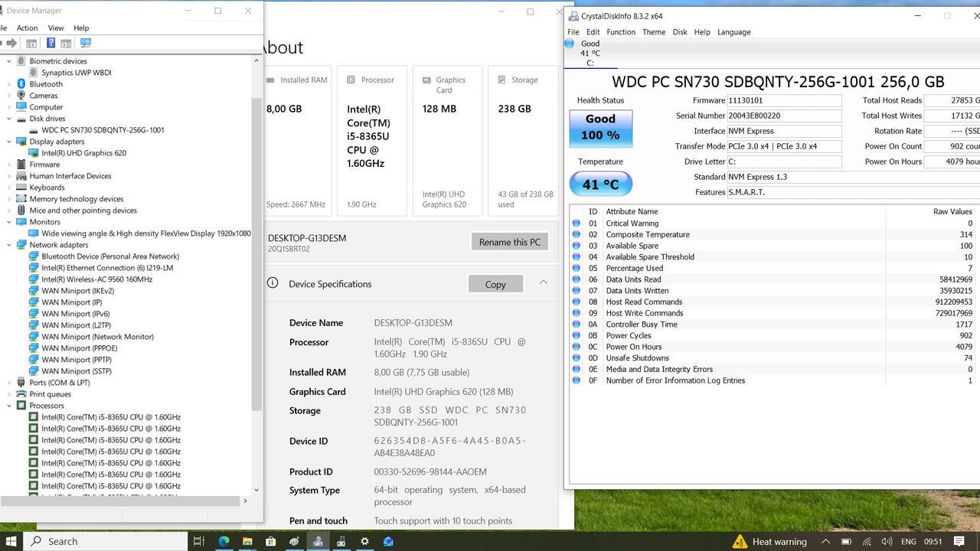
Task: Open the Language menu in CrystalDiskInfo
Action: 733,32
